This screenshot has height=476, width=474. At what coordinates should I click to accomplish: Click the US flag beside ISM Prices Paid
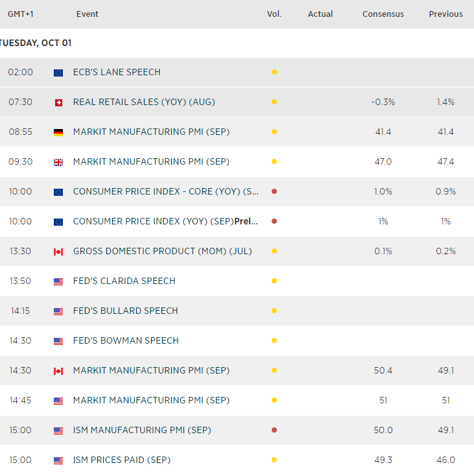[58, 460]
